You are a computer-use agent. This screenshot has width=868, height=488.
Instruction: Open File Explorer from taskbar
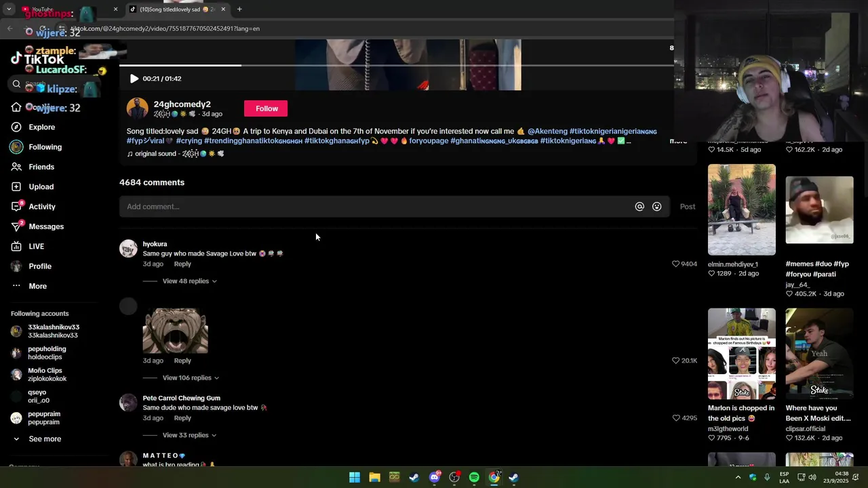374,477
